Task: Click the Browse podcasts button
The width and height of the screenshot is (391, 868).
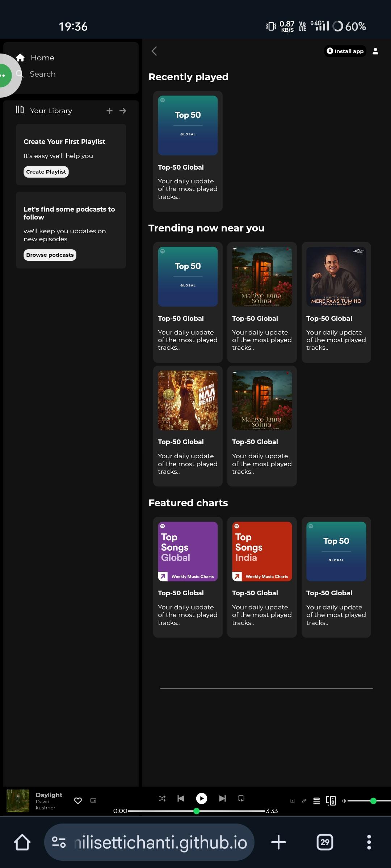Action: pyautogui.click(x=50, y=255)
